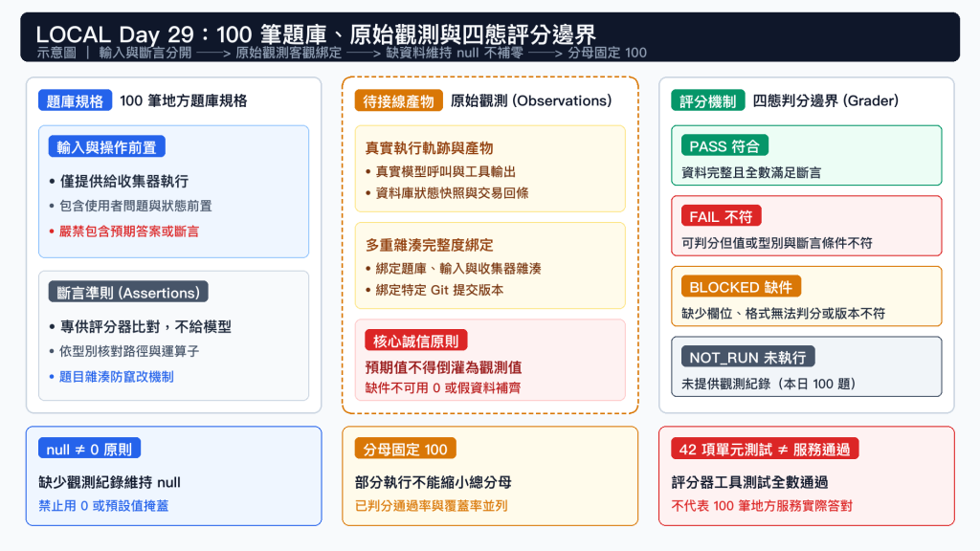Click the subtitle text '原始觀測客觀綁定'
The width and height of the screenshot is (980, 551).
tap(288, 53)
